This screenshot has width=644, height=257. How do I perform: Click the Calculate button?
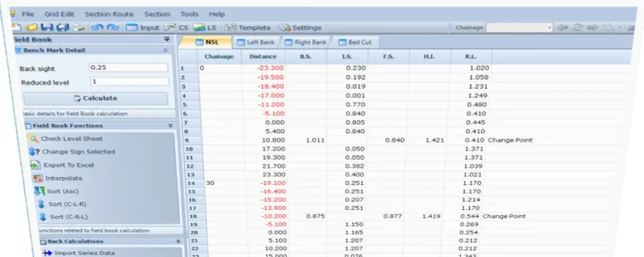click(x=96, y=98)
